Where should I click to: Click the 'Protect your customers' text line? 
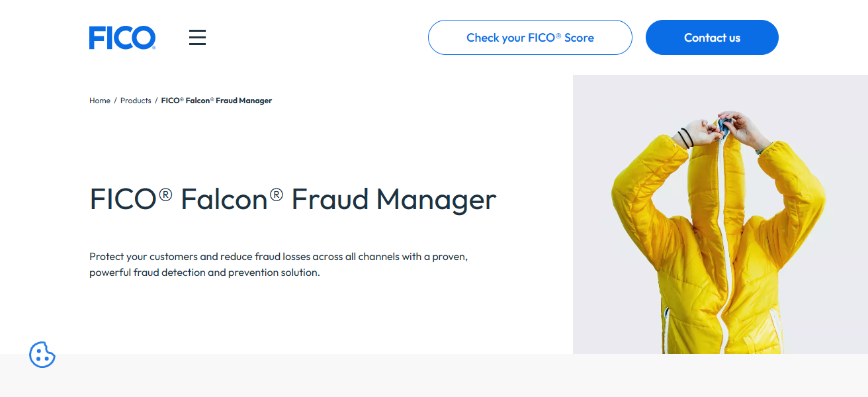pos(279,256)
